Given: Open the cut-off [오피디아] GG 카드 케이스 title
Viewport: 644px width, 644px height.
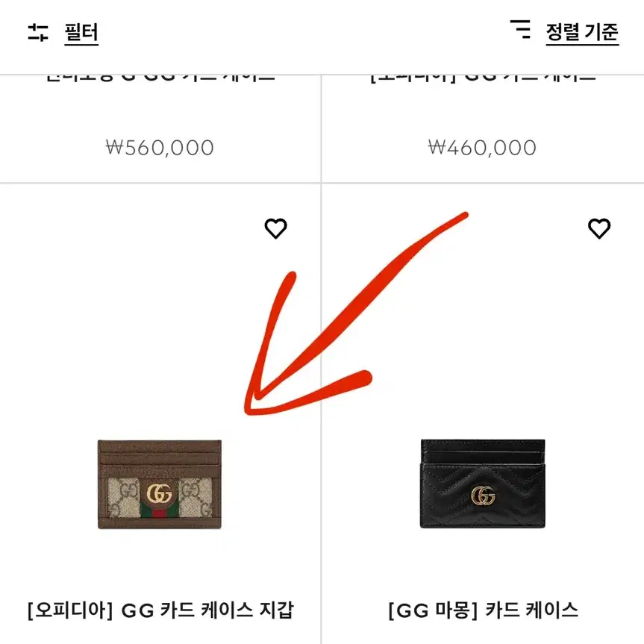Looking at the screenshot, I should click(483, 78).
